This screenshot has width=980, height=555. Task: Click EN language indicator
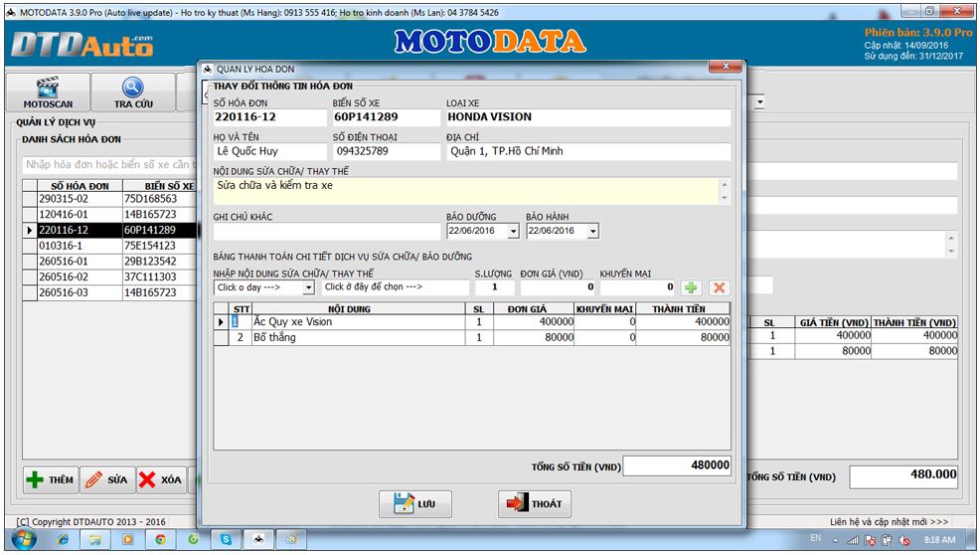pos(816,538)
